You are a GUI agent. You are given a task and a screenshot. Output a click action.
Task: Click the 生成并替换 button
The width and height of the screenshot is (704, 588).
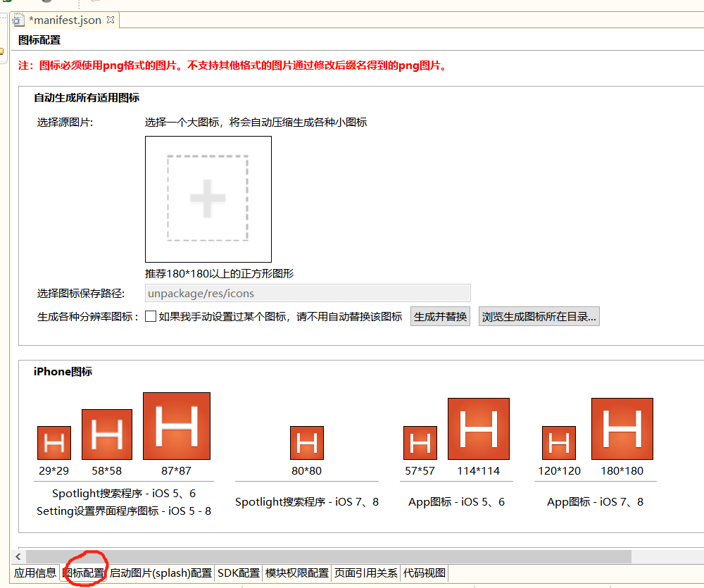(440, 315)
